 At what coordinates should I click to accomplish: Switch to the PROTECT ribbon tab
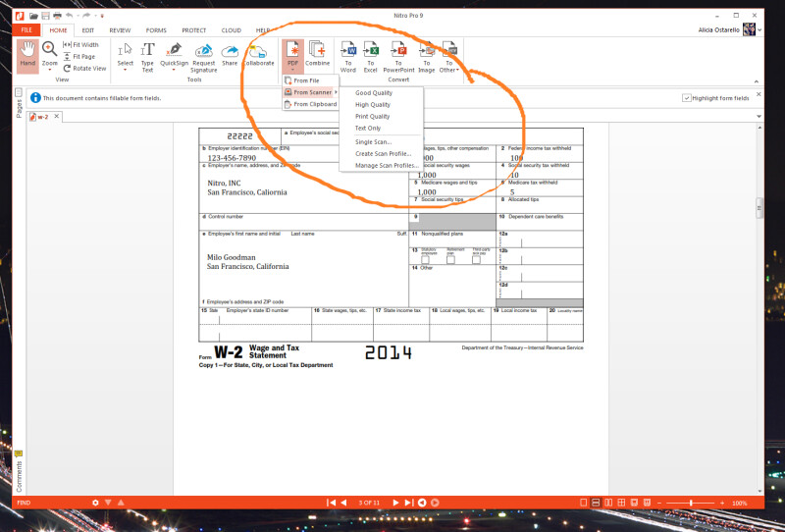coord(193,30)
